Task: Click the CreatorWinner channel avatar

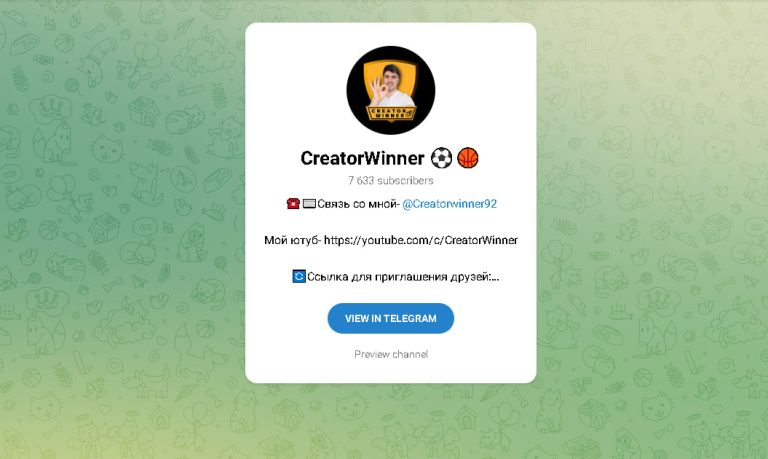Action: pyautogui.click(x=390, y=91)
